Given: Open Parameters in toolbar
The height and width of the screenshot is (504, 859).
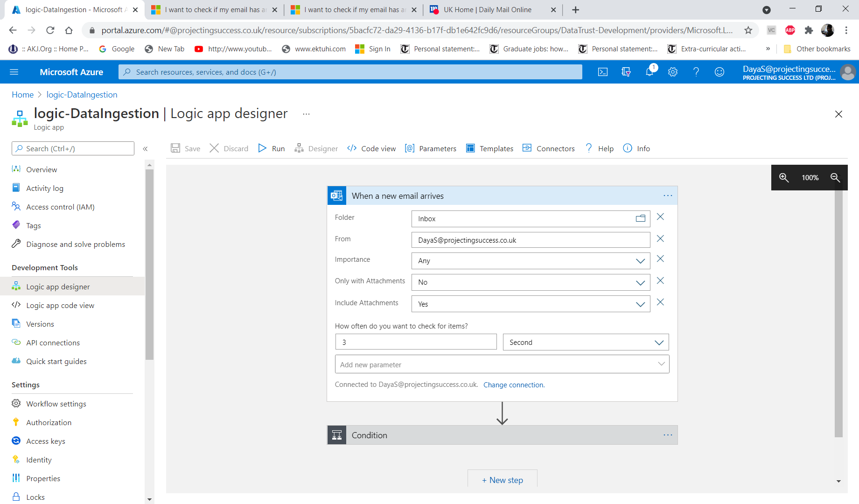Looking at the screenshot, I should pos(431,148).
